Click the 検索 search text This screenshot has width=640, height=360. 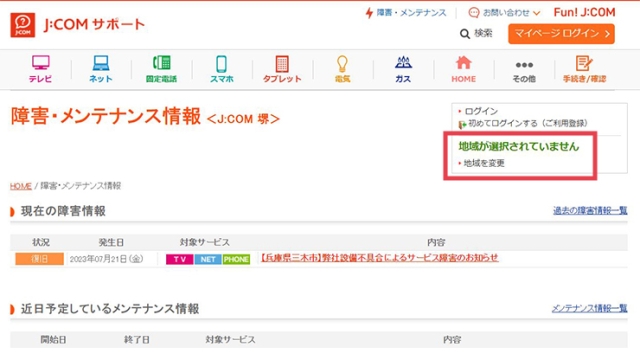click(483, 33)
